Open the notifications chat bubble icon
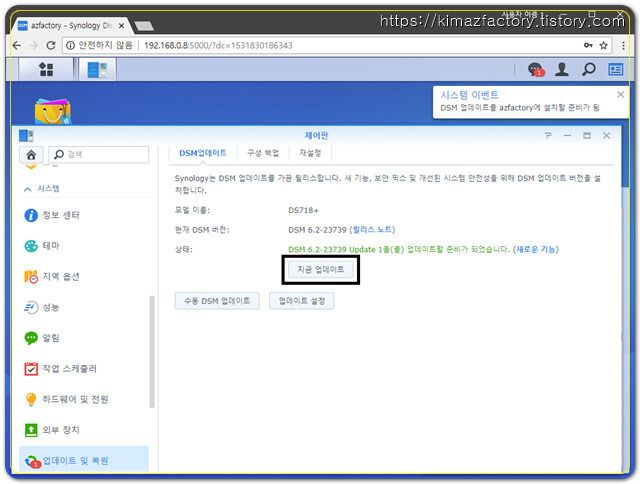This screenshot has height=484, width=640. 536,69
